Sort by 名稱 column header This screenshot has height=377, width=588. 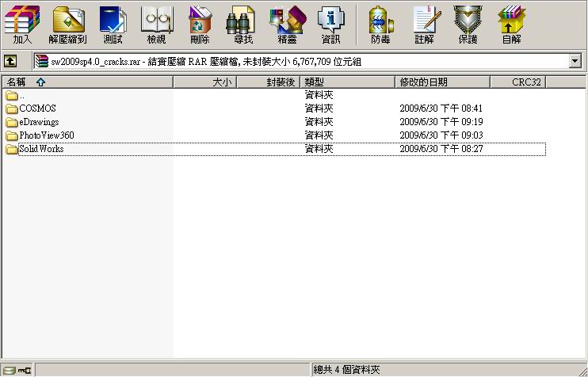[x=87, y=82]
